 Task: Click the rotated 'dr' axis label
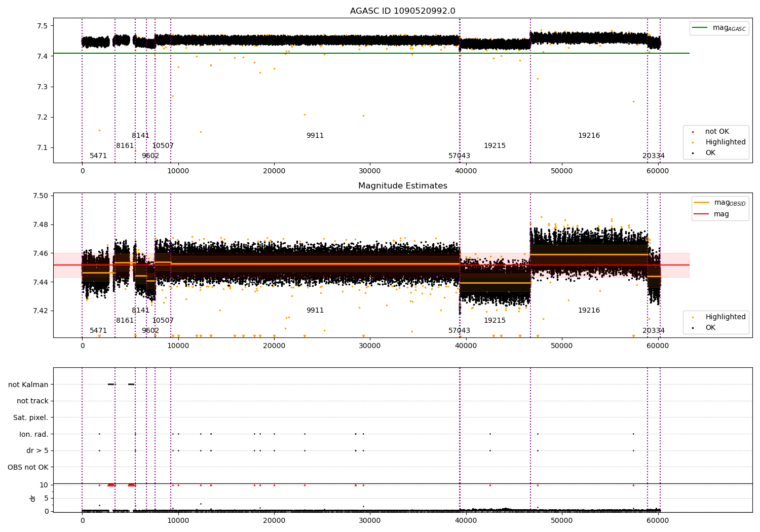[x=33, y=498]
